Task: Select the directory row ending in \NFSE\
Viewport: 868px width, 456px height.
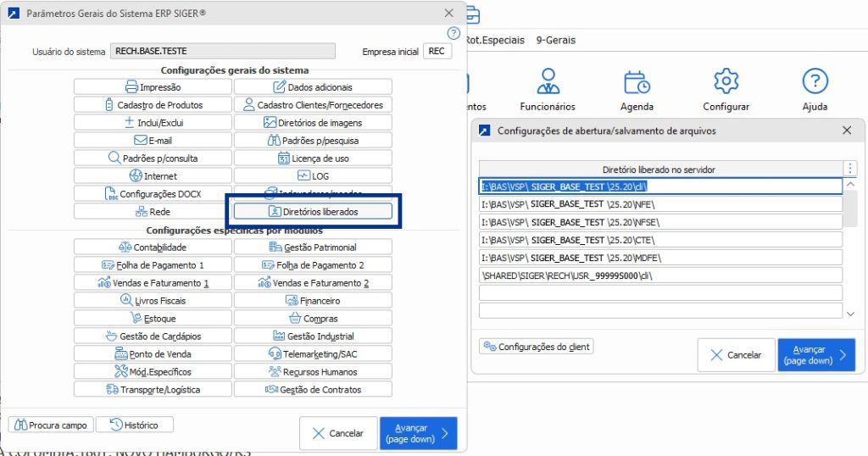Action: 660,222
